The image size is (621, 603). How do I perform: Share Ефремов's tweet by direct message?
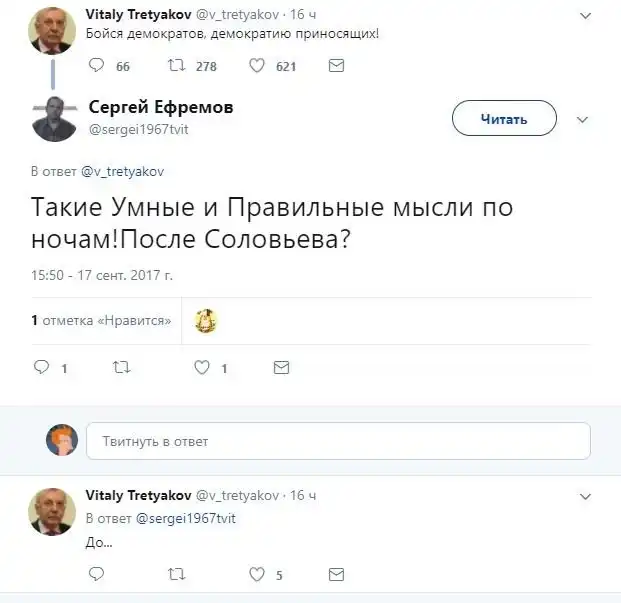[x=282, y=368]
